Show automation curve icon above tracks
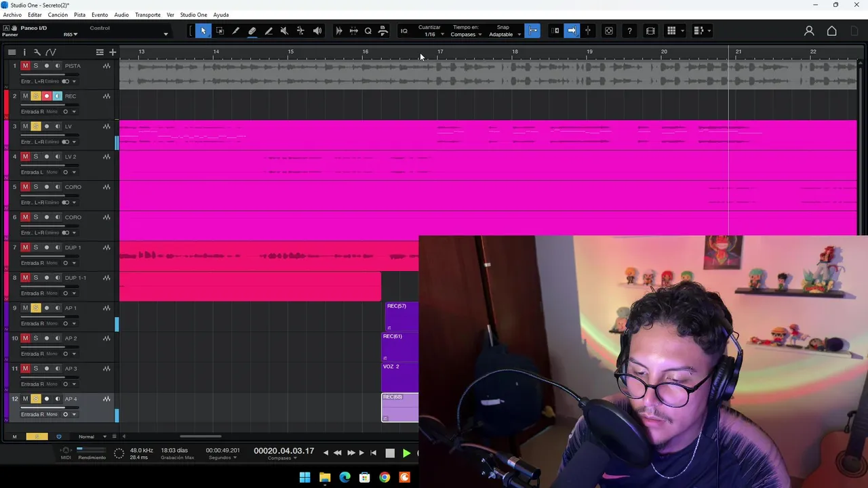Screen dimensions: 868x488 tap(51, 52)
